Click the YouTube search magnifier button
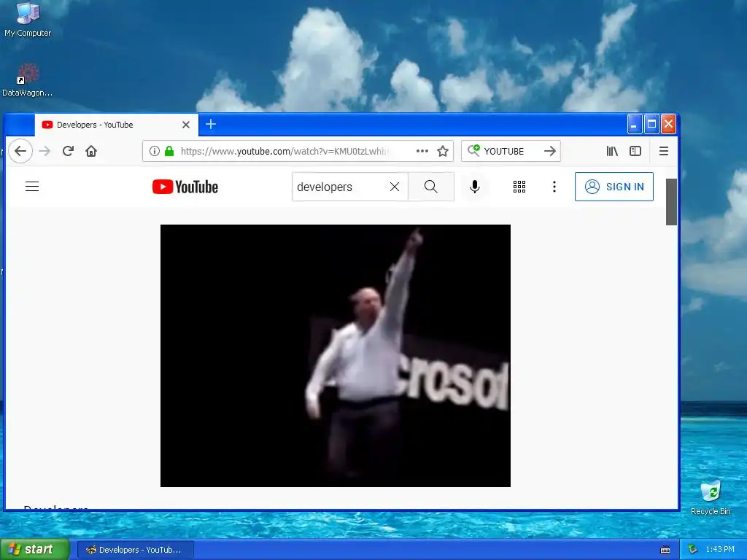This screenshot has width=747, height=560. click(x=430, y=187)
